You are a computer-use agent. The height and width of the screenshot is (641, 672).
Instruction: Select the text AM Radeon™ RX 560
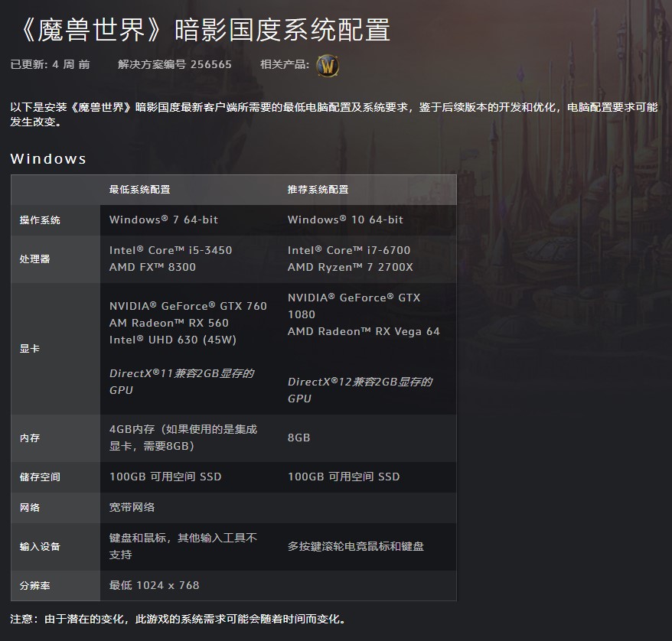[169, 323]
